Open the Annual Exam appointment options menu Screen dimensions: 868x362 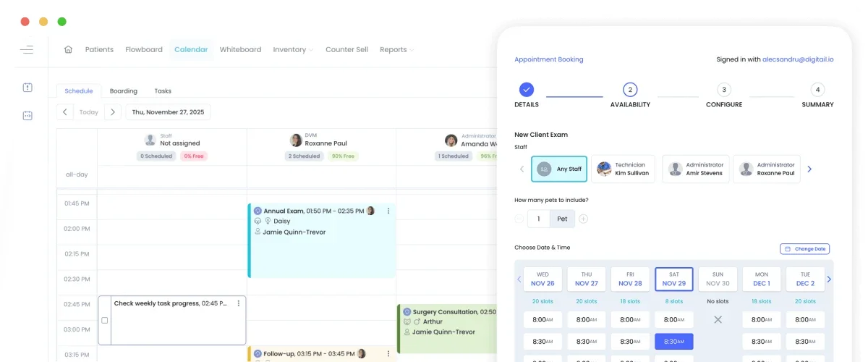tap(388, 211)
